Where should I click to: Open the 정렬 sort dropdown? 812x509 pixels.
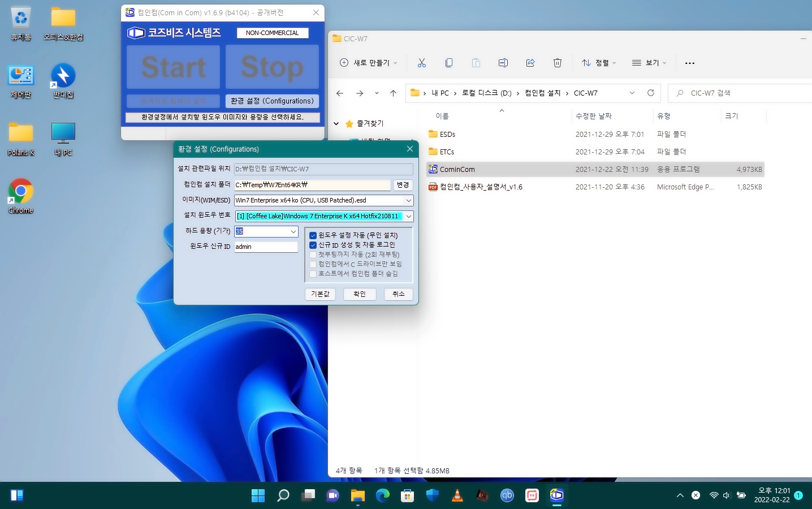599,63
